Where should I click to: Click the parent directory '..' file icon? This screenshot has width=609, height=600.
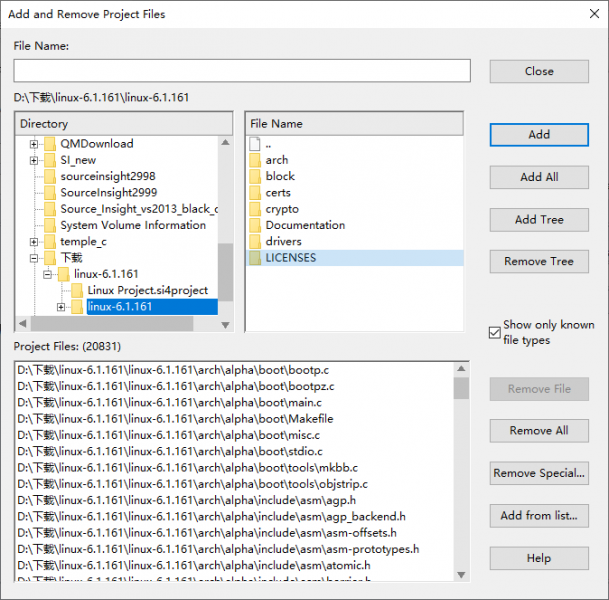coord(254,144)
